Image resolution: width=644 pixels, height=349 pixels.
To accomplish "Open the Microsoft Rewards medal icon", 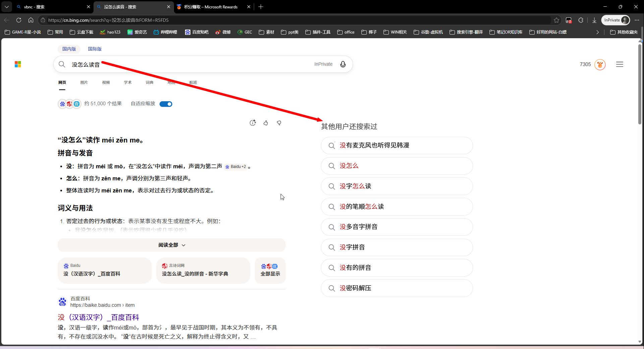I will (600, 64).
